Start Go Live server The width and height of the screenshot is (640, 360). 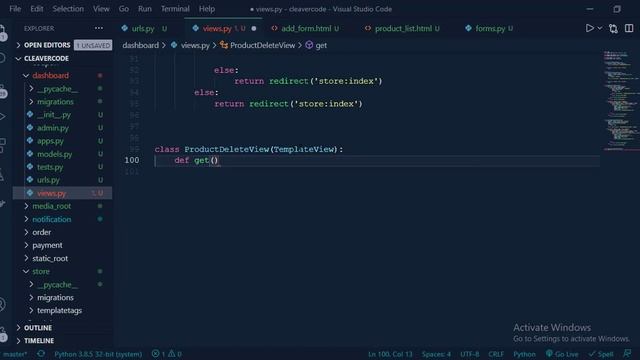coord(562,354)
